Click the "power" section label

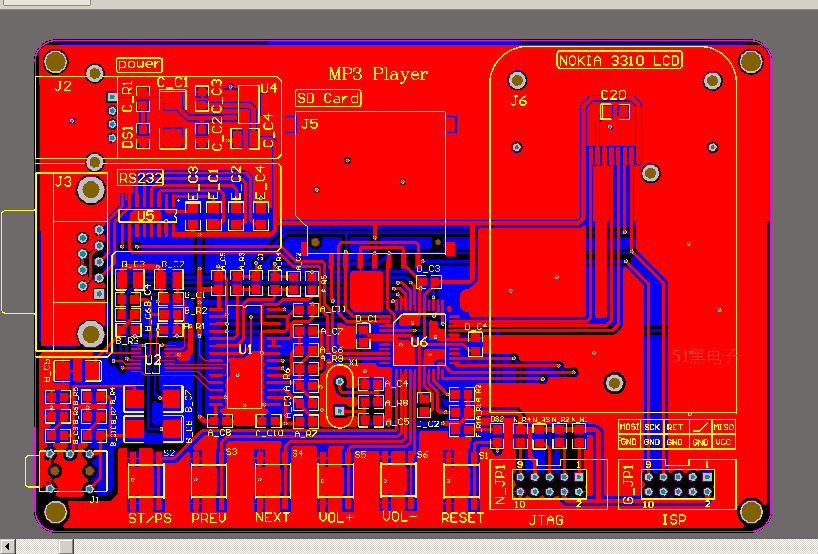point(139,64)
